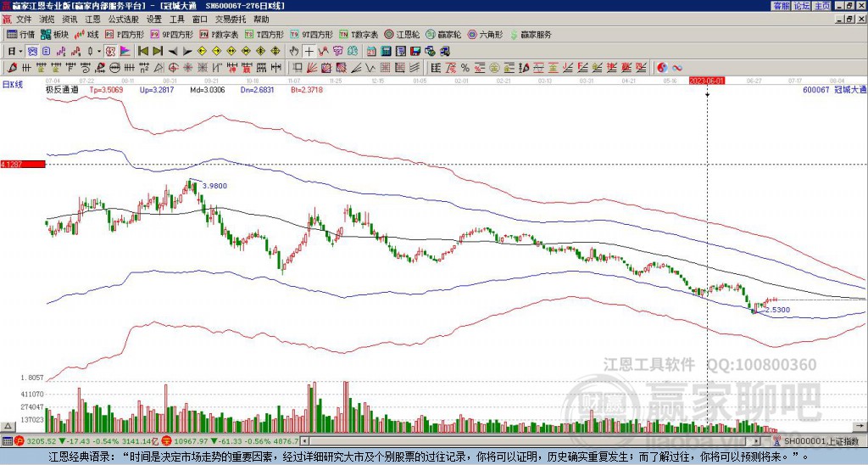
Task: Click the 600067 冠城大通 stock label
Action: pos(834,89)
